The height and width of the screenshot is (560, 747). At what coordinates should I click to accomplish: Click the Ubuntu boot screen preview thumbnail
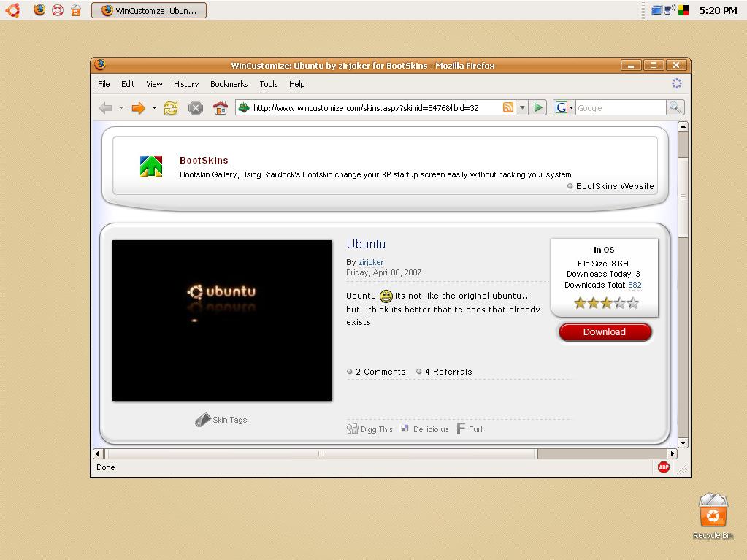[222, 321]
